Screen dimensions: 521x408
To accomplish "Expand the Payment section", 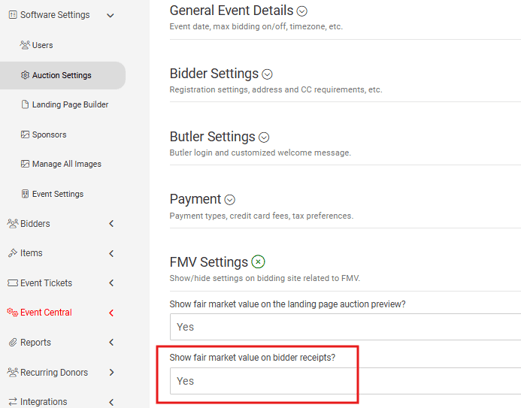I will tap(230, 200).
